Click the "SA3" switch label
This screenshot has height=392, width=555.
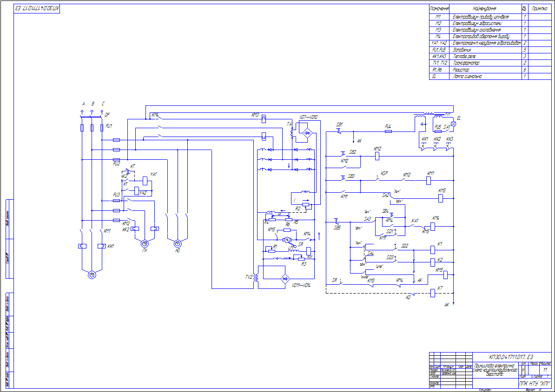point(367,219)
